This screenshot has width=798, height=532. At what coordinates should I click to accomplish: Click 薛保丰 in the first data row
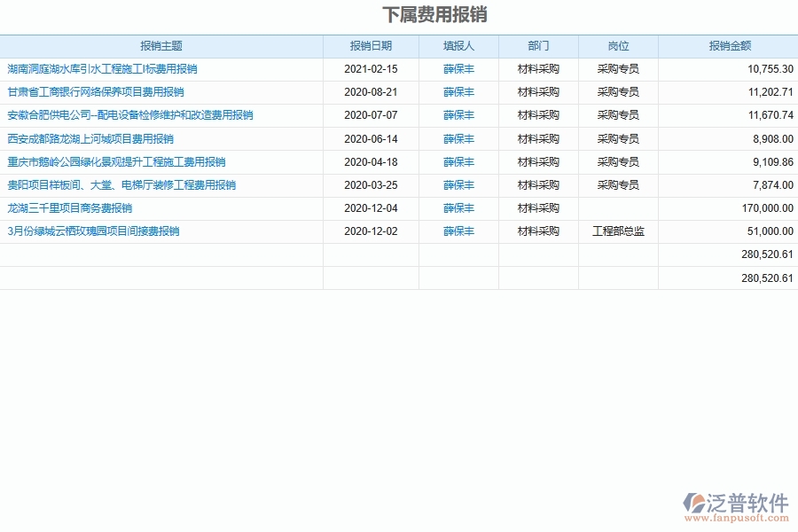pyautogui.click(x=458, y=68)
